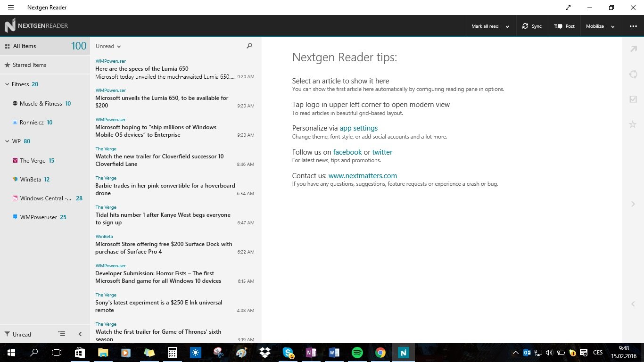Open Calculator from the taskbar
This screenshot has width=644, height=362.
point(172,353)
